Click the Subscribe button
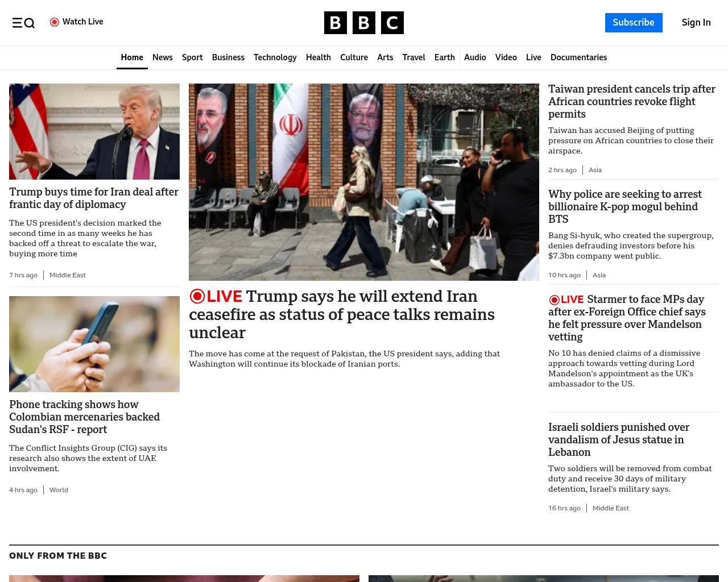Image resolution: width=728 pixels, height=582 pixels. (x=634, y=23)
